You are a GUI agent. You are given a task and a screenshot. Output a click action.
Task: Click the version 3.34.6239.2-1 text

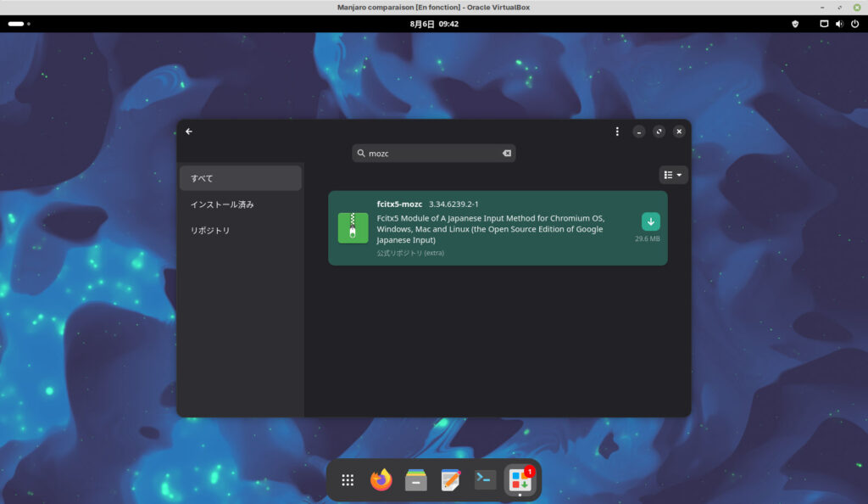tap(454, 204)
